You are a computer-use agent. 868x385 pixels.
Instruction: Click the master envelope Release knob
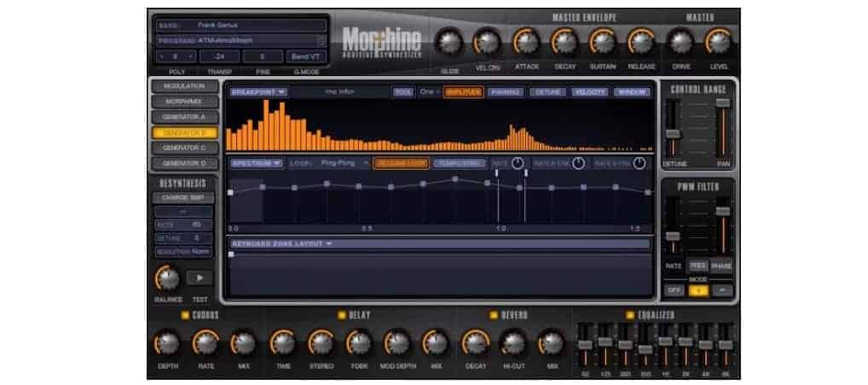[641, 42]
